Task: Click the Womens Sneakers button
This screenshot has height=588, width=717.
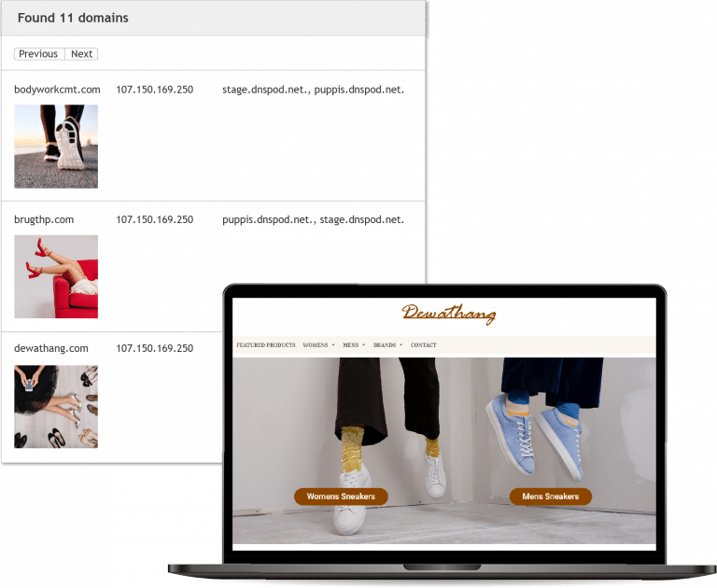Action: [341, 497]
